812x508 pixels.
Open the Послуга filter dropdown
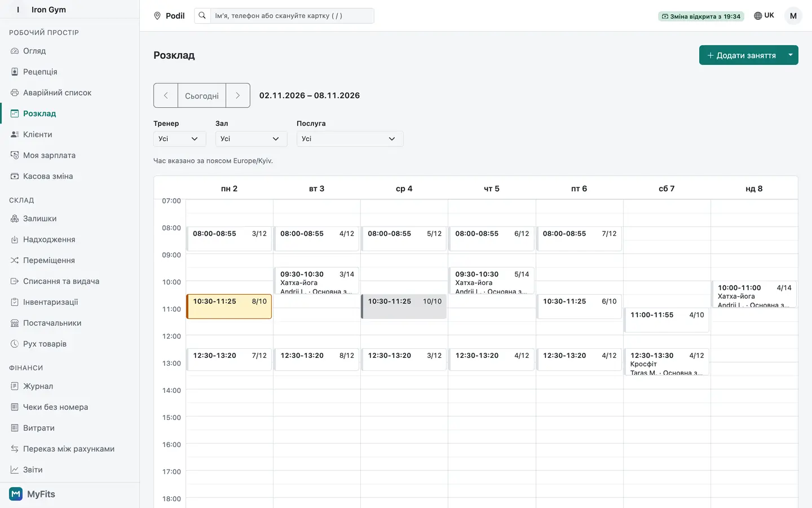(x=350, y=139)
